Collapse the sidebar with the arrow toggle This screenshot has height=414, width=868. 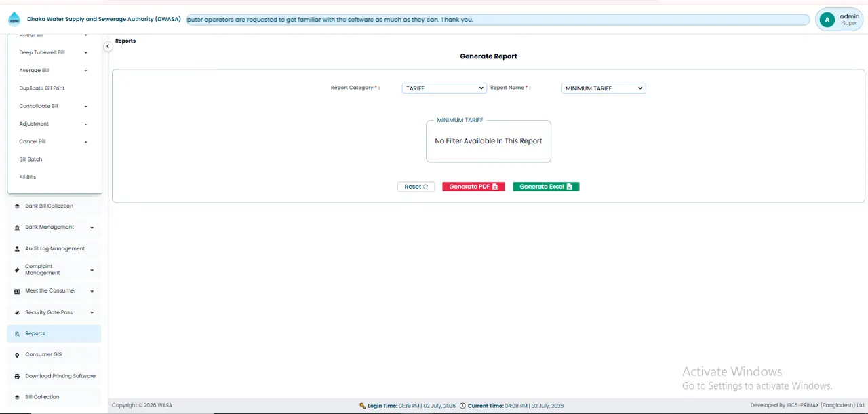tap(108, 46)
